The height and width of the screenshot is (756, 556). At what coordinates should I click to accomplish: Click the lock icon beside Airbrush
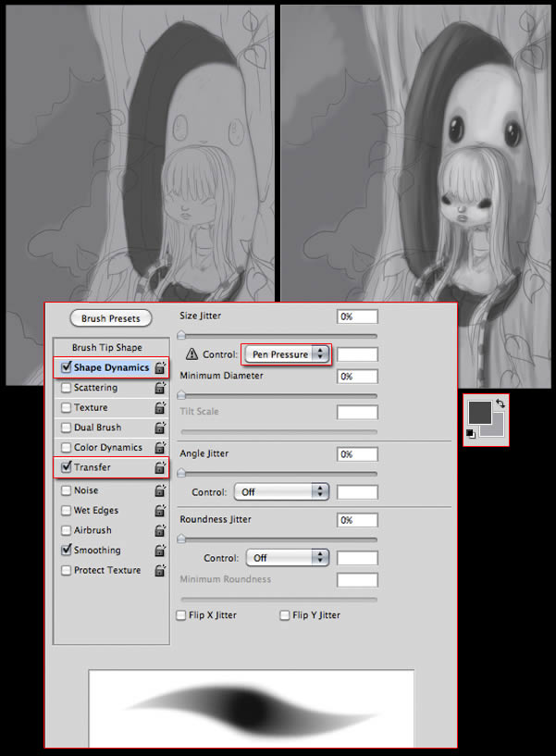[160, 530]
